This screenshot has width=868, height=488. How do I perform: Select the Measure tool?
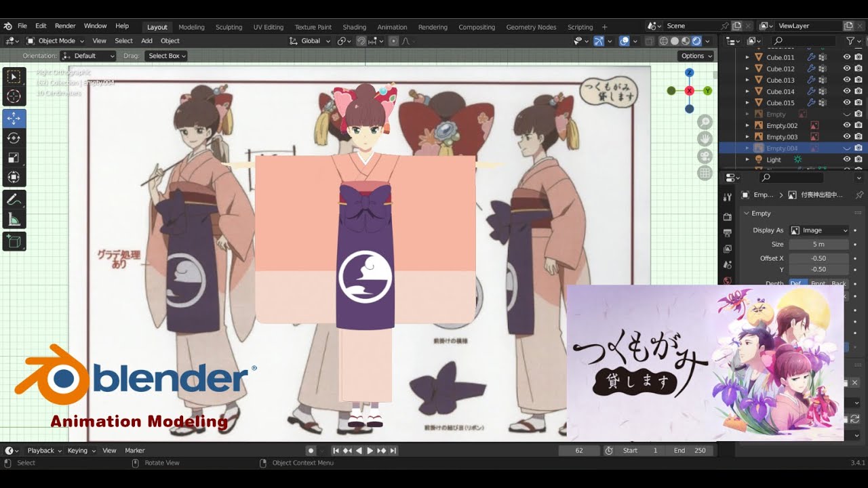coord(14,220)
